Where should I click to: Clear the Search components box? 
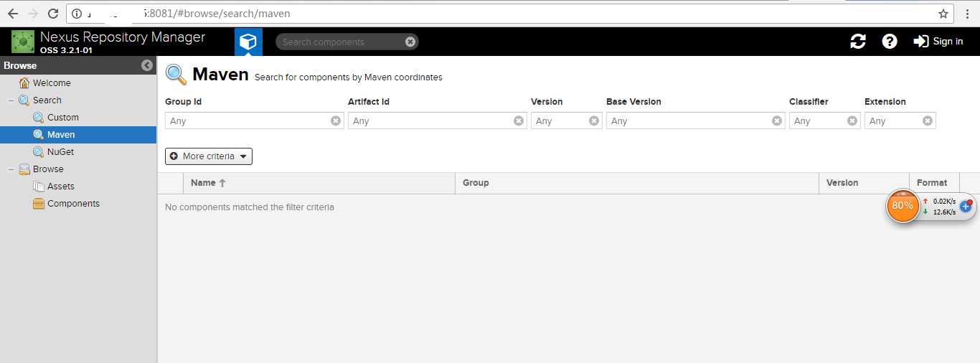[x=410, y=42]
